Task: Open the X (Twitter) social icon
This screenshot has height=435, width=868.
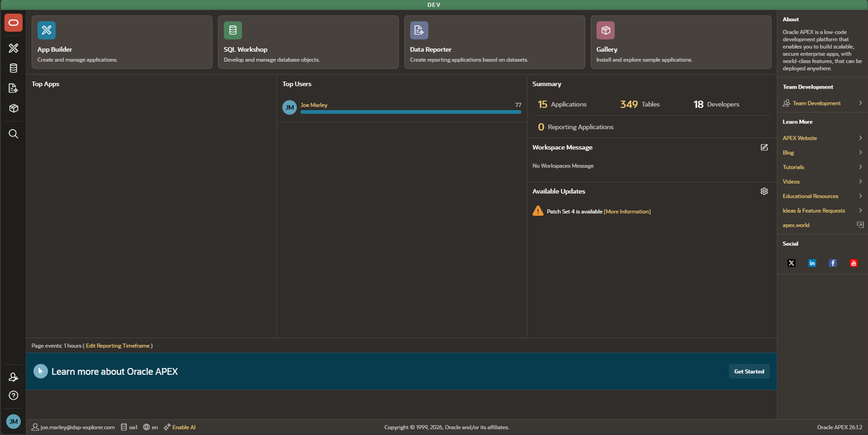Action: (791, 263)
